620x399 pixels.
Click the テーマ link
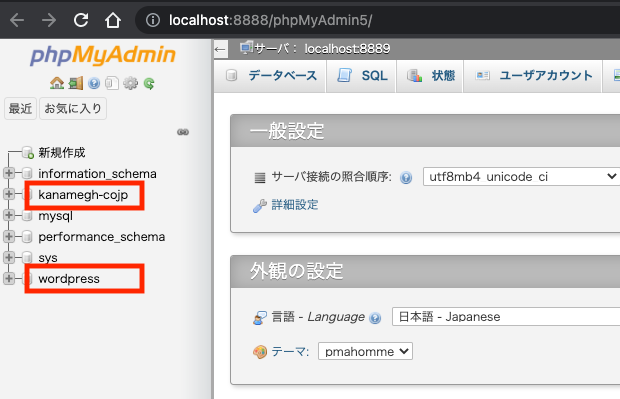[290, 351]
